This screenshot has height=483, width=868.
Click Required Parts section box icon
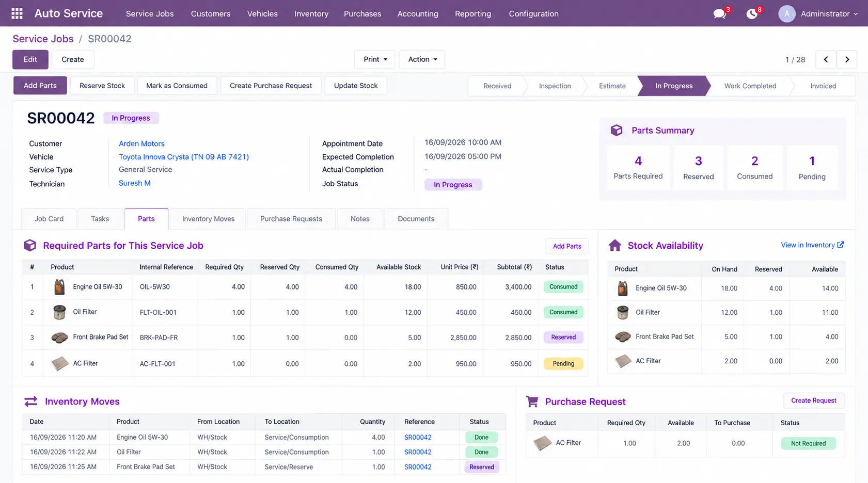coord(30,246)
